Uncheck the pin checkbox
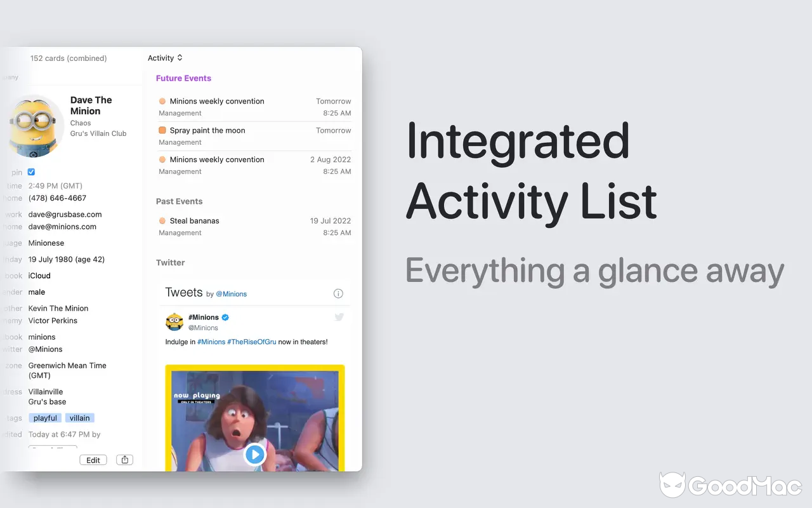Image resolution: width=812 pixels, height=508 pixels. click(x=31, y=171)
